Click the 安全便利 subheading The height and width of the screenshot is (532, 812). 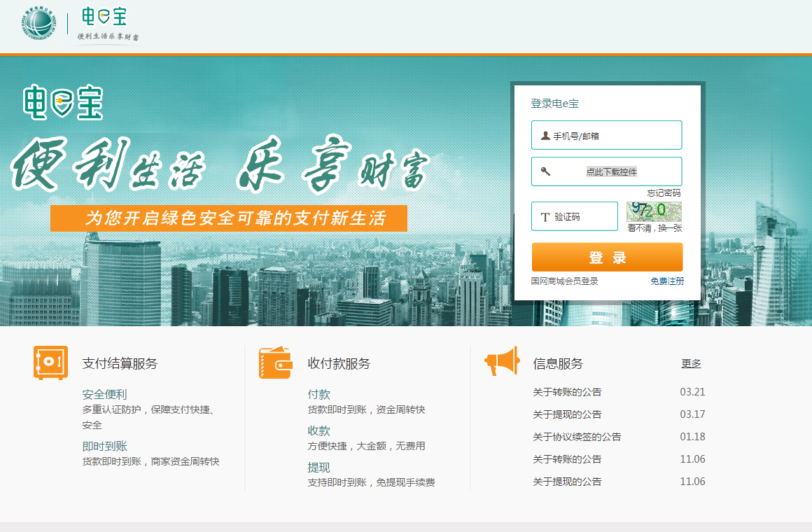[104, 394]
